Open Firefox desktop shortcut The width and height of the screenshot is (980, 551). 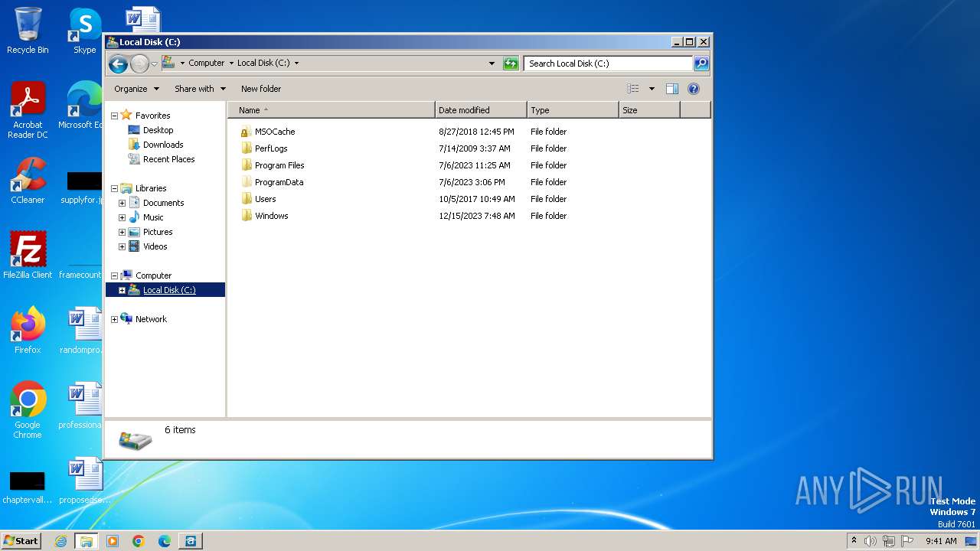tap(28, 330)
